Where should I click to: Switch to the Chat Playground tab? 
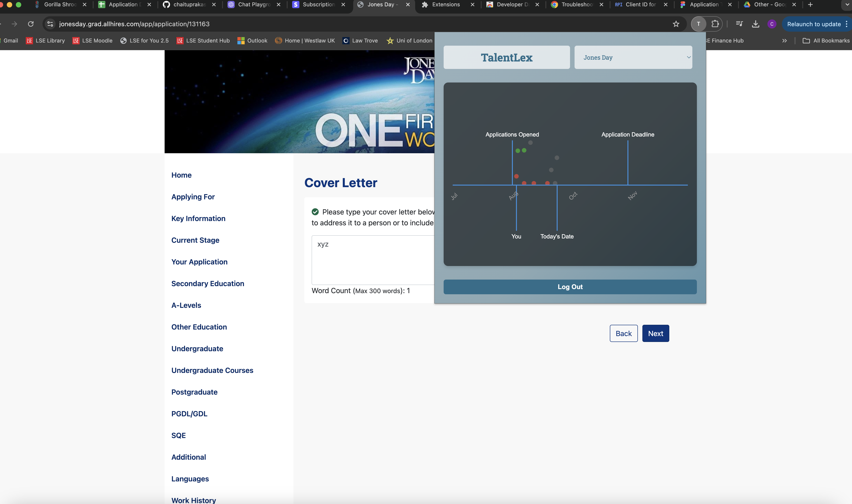pos(254,5)
